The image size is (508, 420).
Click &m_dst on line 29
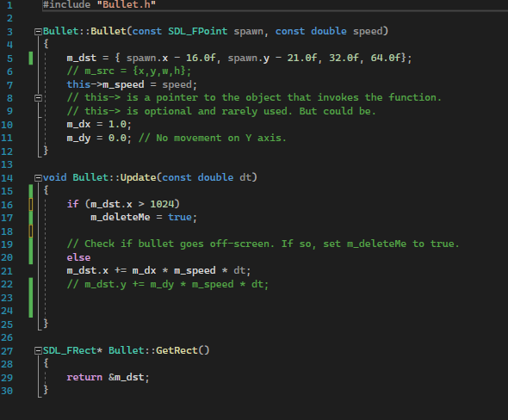pyautogui.click(x=126, y=377)
